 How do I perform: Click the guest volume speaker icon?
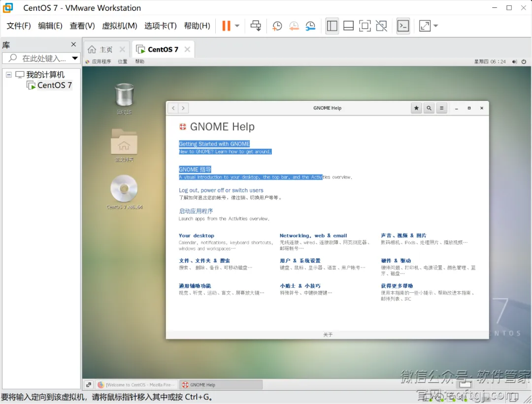click(514, 62)
